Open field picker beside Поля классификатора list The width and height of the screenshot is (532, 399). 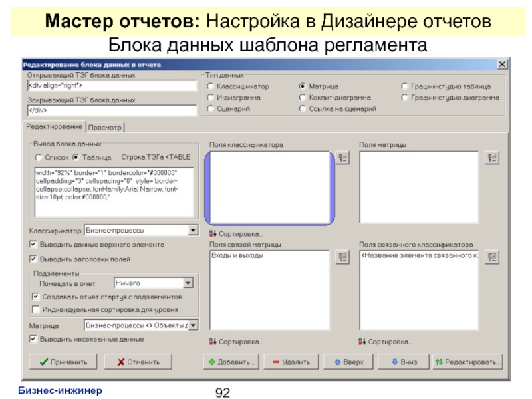coord(342,158)
